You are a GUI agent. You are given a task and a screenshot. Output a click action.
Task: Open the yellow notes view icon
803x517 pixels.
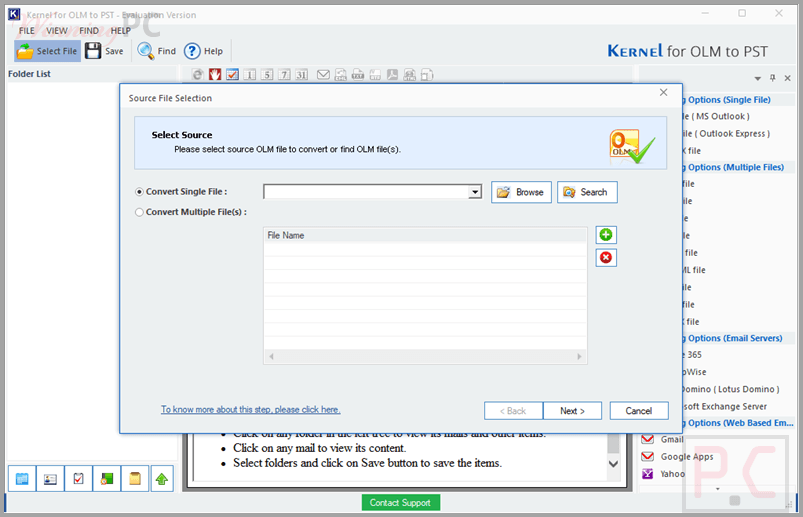135,479
